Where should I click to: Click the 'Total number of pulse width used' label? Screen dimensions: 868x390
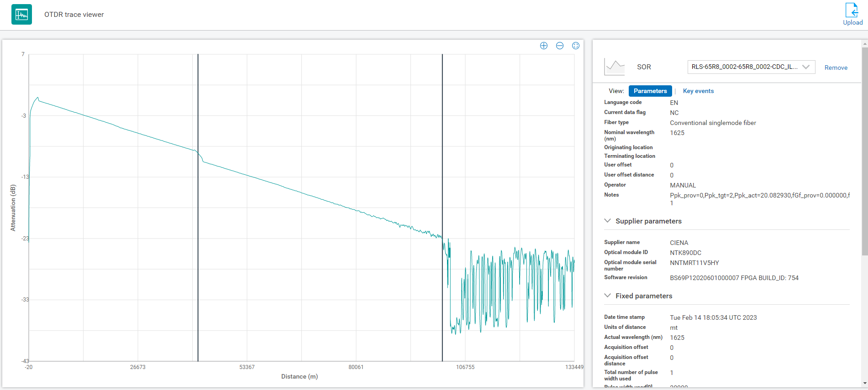(x=631, y=375)
